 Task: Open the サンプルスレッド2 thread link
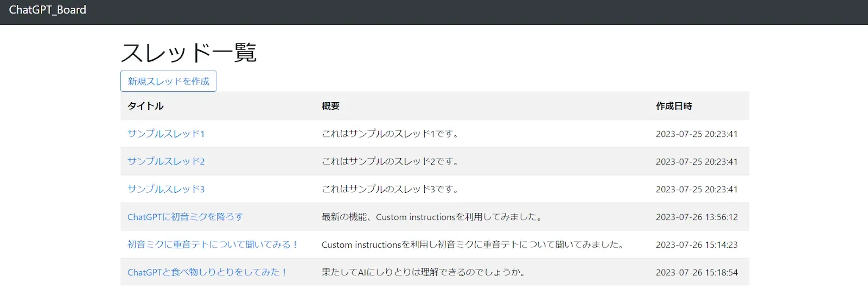pos(166,161)
